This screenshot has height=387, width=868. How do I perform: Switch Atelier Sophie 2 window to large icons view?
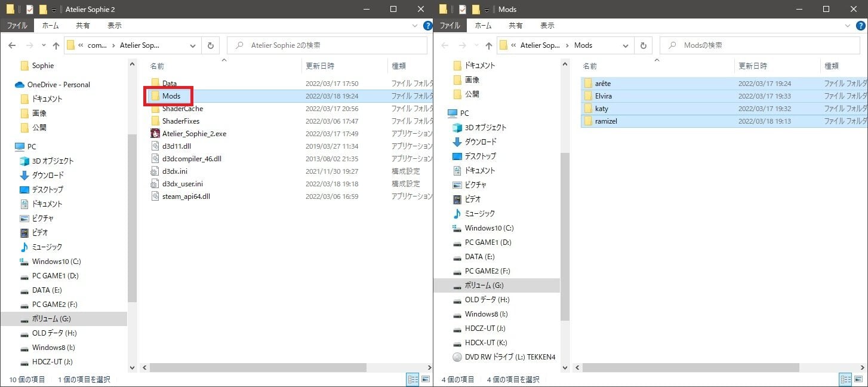click(426, 379)
